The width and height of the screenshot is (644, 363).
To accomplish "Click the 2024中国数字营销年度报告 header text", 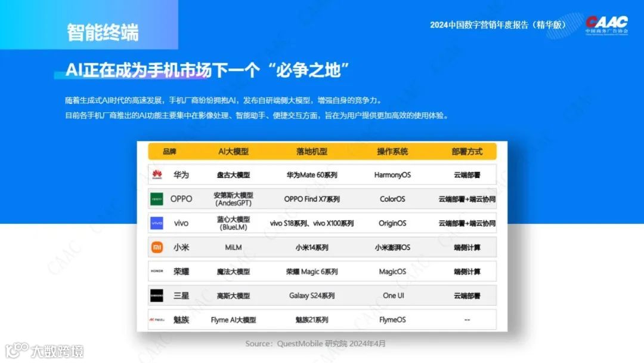I will click(x=498, y=25).
